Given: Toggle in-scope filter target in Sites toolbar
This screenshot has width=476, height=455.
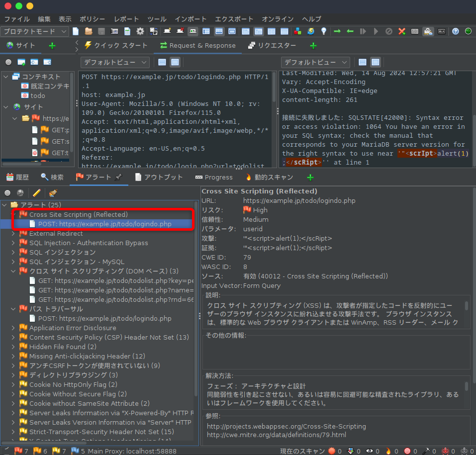Looking at the screenshot, I should [x=8, y=62].
